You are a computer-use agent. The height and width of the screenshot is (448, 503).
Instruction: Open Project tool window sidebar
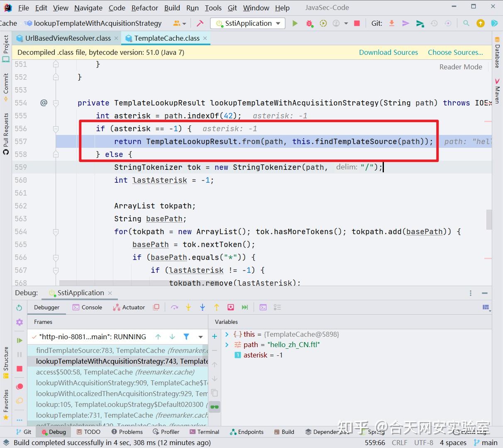click(6, 48)
